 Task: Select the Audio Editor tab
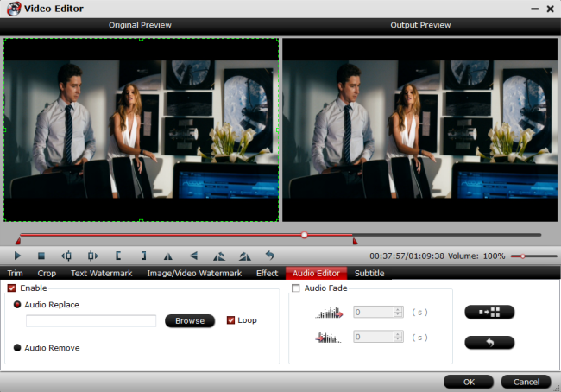[316, 273]
